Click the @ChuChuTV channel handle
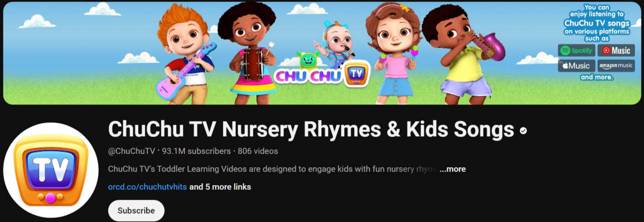Image resolution: width=644 pixels, height=222 pixels. point(132,151)
